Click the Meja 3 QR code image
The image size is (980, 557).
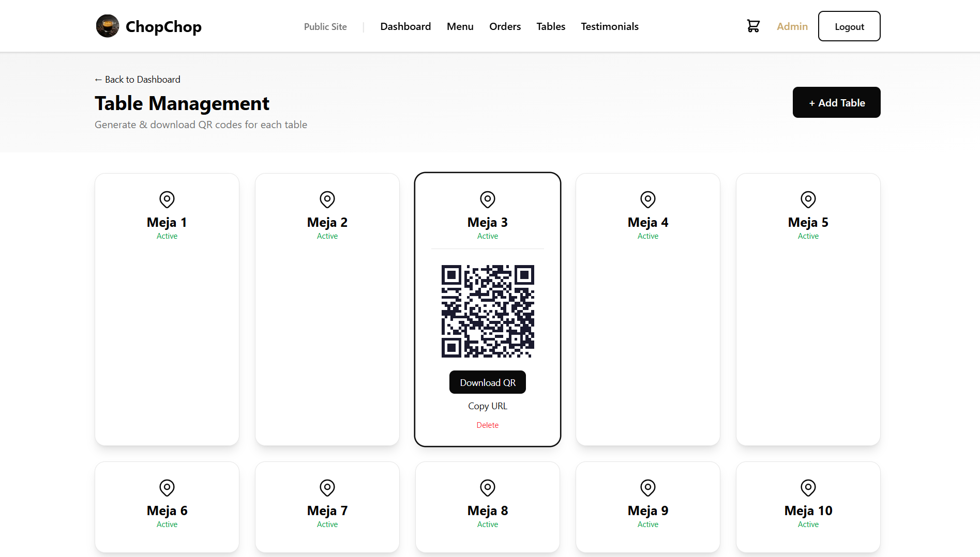pyautogui.click(x=488, y=311)
